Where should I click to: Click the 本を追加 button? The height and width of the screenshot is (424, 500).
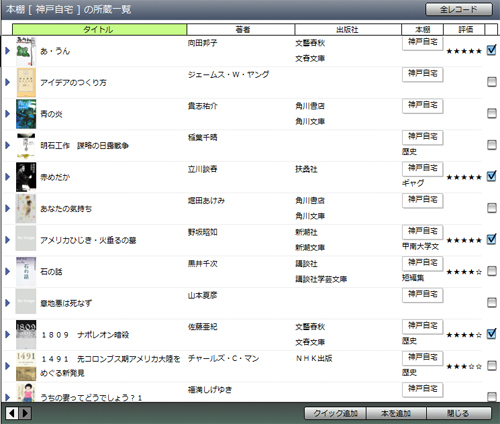point(396,413)
